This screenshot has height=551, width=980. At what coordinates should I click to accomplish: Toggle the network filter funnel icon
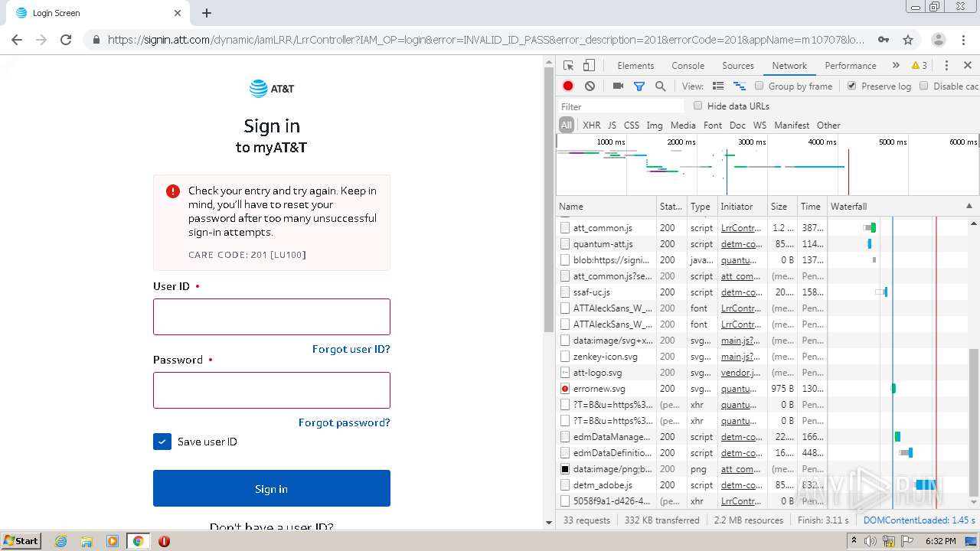pyautogui.click(x=639, y=86)
